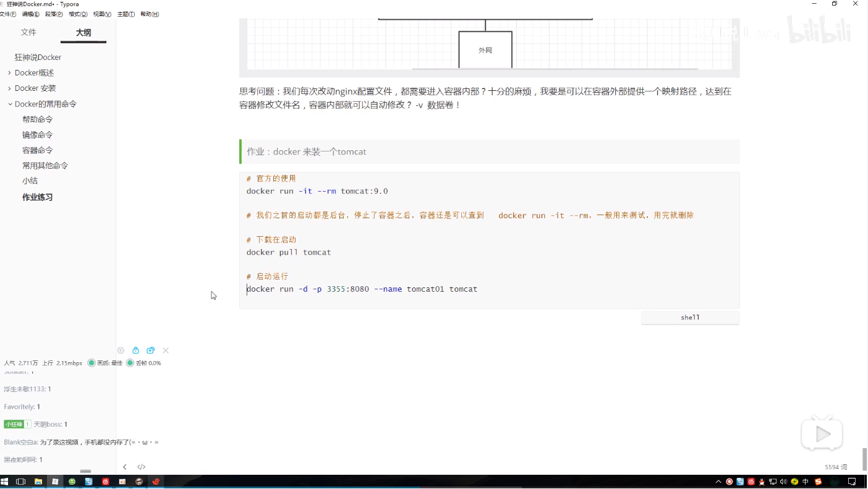Click the shell language field of code block
This screenshot has height=489, width=868.
(x=690, y=318)
